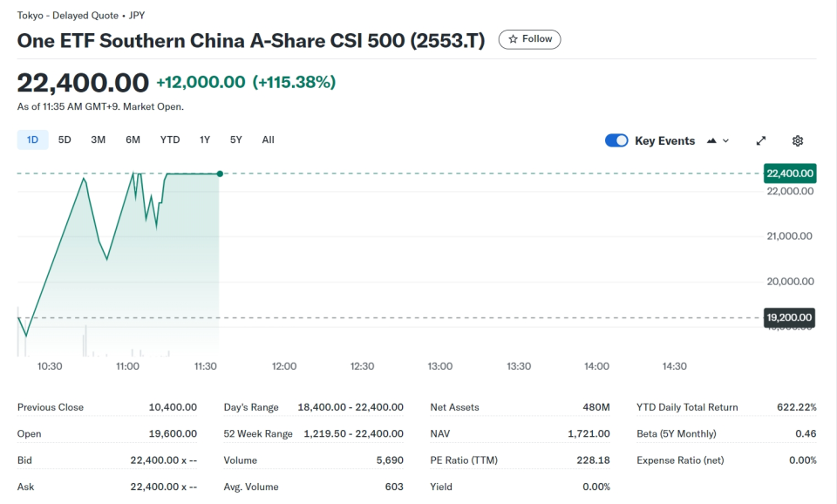Click the ETF title heading

coord(251,40)
